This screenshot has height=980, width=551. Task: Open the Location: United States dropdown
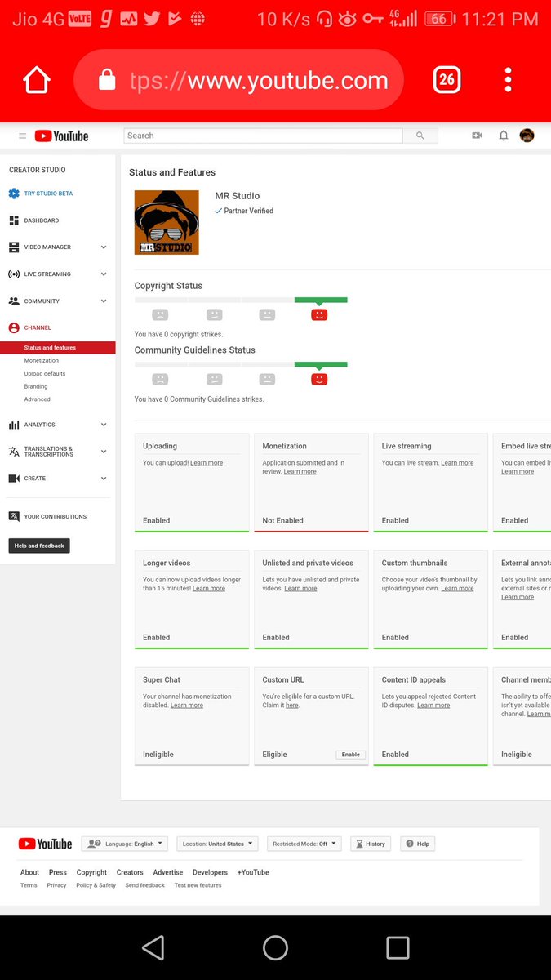tap(217, 844)
